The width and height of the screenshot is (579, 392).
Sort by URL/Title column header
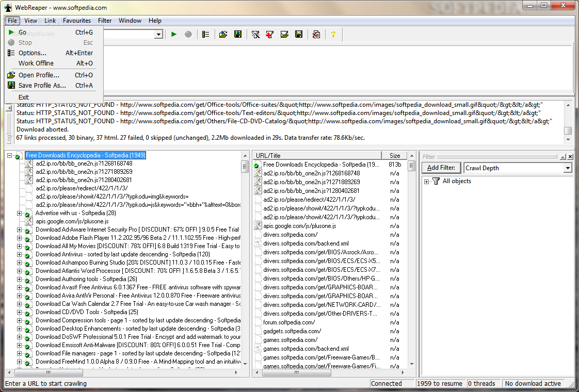tap(317, 155)
